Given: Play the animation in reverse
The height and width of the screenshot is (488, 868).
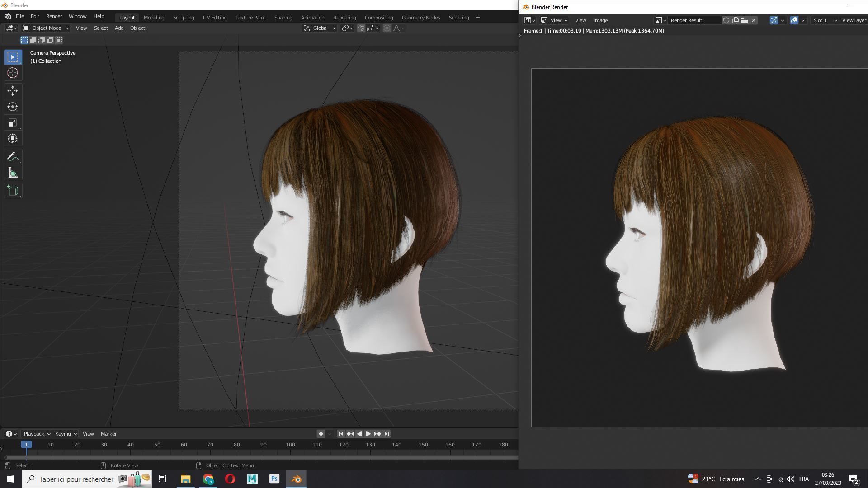Looking at the screenshot, I should 359,434.
